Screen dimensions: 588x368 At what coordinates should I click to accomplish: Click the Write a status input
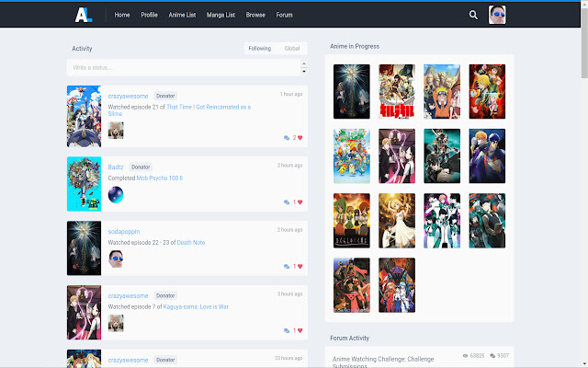184,67
